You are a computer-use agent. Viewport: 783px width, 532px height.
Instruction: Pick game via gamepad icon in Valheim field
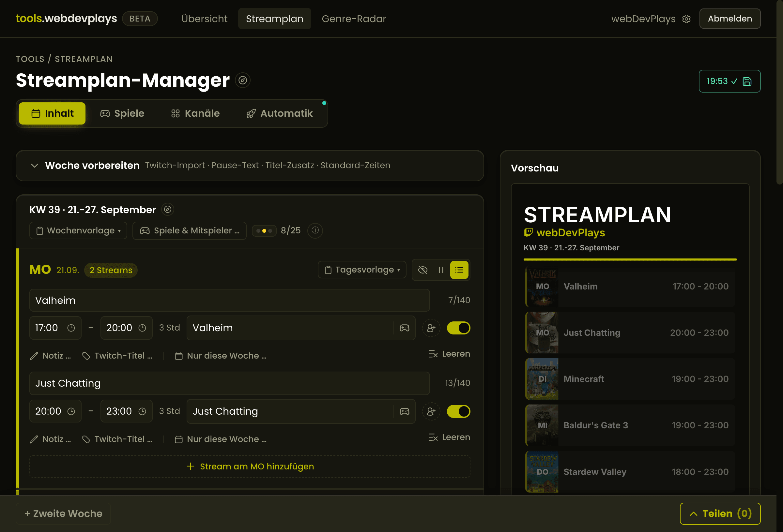404,328
